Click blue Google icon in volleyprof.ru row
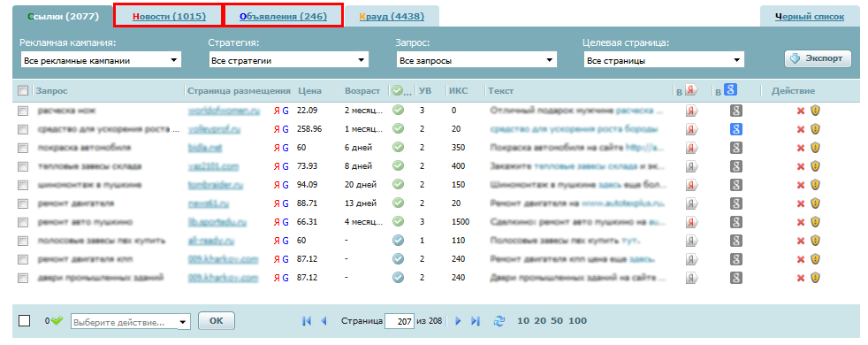Viewport: 868px width, 345px height. pyautogui.click(x=735, y=129)
